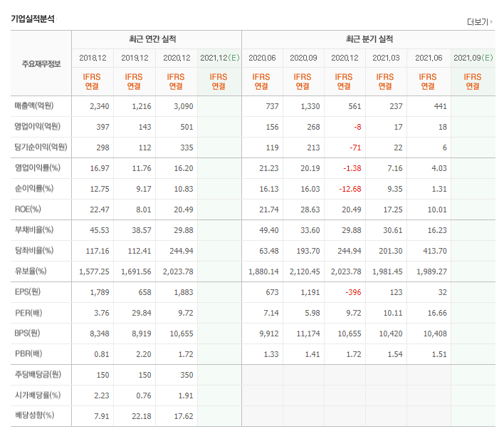Screen dimensions: 504x429
Task: Click the 3,090 revenue value
Action: [184, 106]
